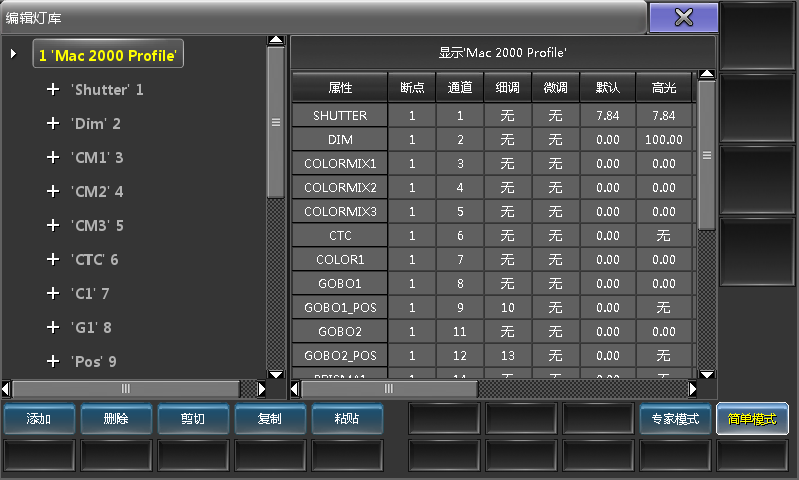Click the 高光 column header
Screen dimensions: 799x480
663,88
